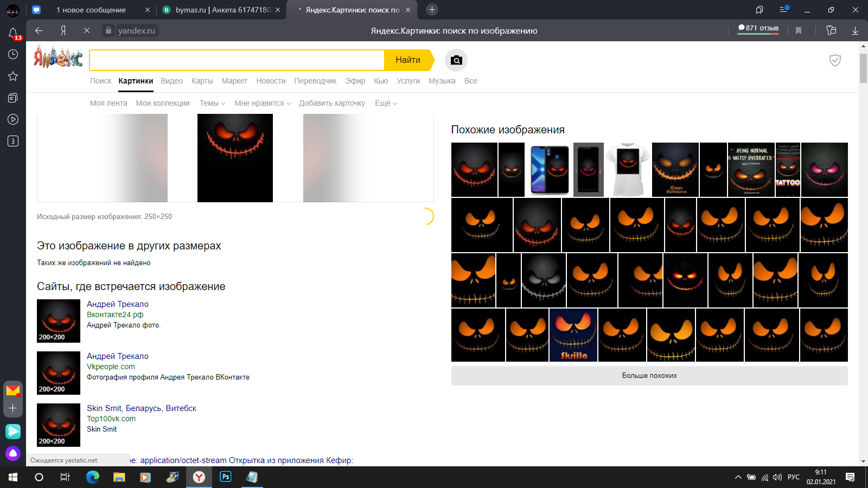This screenshot has width=868, height=488.
Task: Stop page loading with X button
Action: (87, 31)
